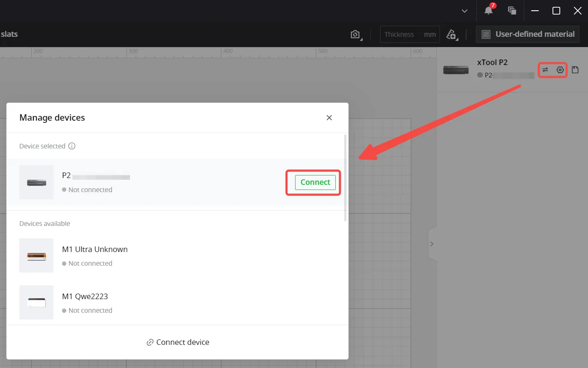Expand the title bar dropdown chevron
The height and width of the screenshot is (368, 588).
465,11
